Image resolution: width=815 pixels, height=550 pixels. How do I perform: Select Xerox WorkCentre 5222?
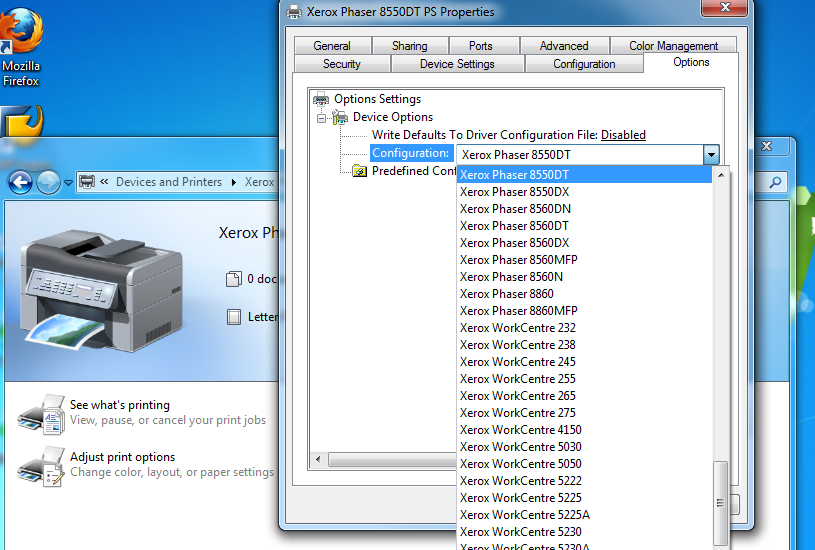584,481
